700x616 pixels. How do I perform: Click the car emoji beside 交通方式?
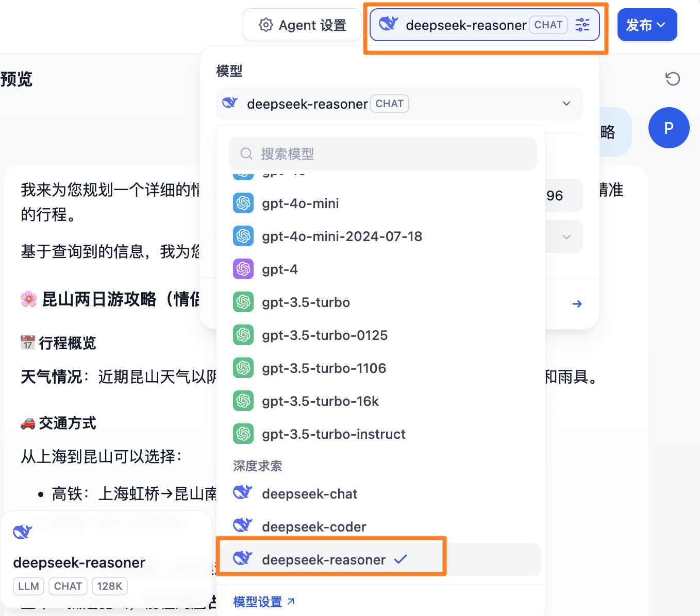tap(28, 423)
